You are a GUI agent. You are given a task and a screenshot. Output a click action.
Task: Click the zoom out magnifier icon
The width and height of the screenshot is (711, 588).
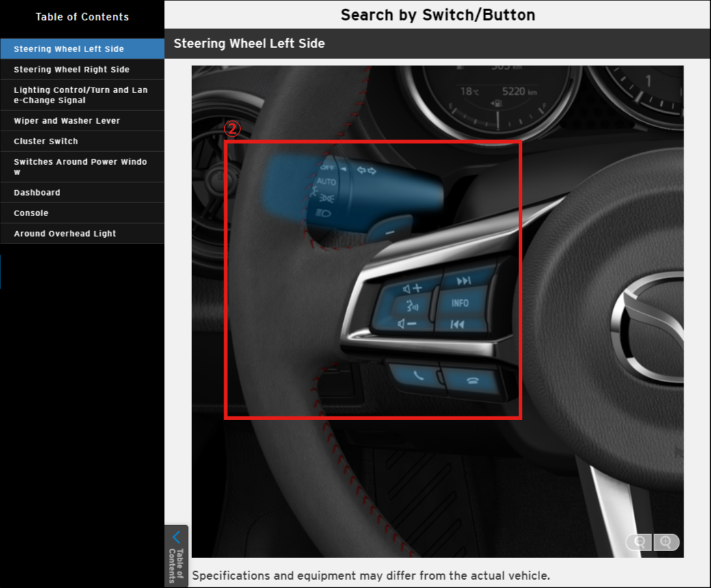pyautogui.click(x=639, y=542)
